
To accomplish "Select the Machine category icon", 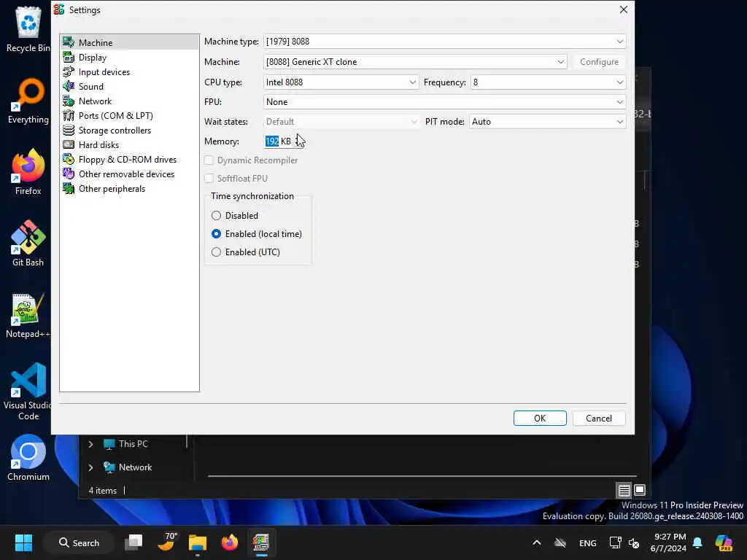I will pos(69,42).
